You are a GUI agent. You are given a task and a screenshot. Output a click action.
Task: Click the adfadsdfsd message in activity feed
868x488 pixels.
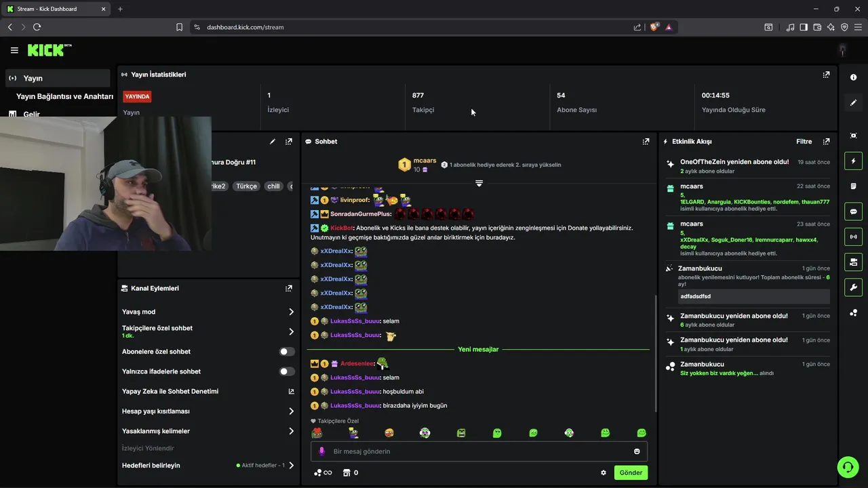(754, 296)
